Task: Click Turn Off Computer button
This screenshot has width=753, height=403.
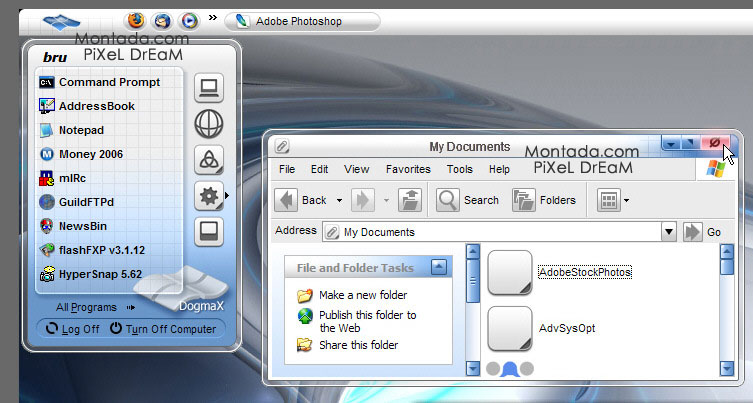Action: pos(162,329)
